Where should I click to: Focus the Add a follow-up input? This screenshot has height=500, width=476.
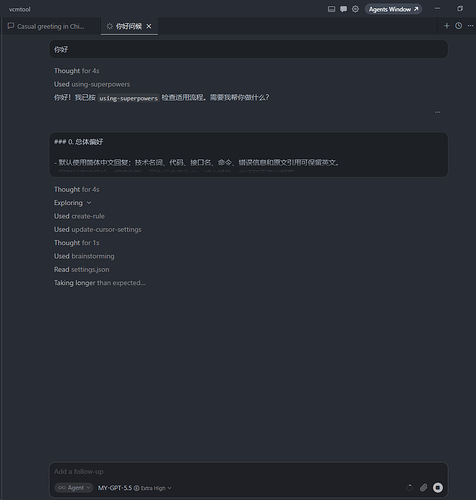(248, 471)
